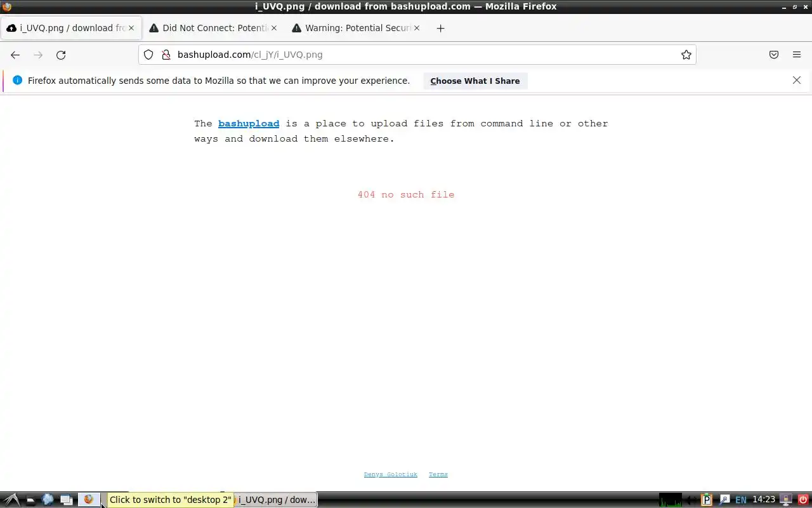Focus the bashupload.com URL address bar

417,55
